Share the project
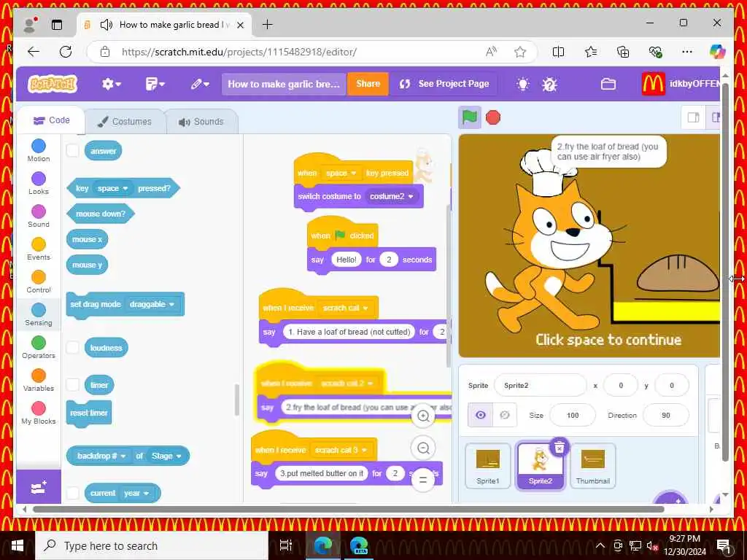This screenshot has height=560, width=747. pos(368,84)
